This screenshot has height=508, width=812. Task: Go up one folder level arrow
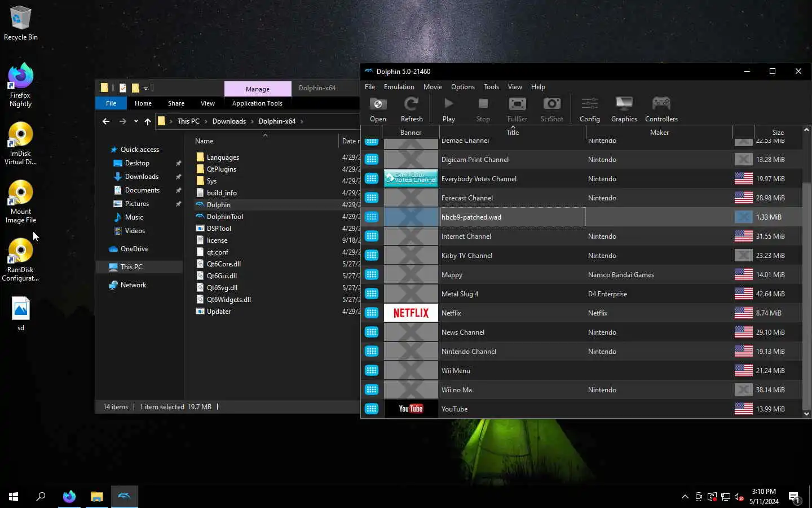point(148,121)
